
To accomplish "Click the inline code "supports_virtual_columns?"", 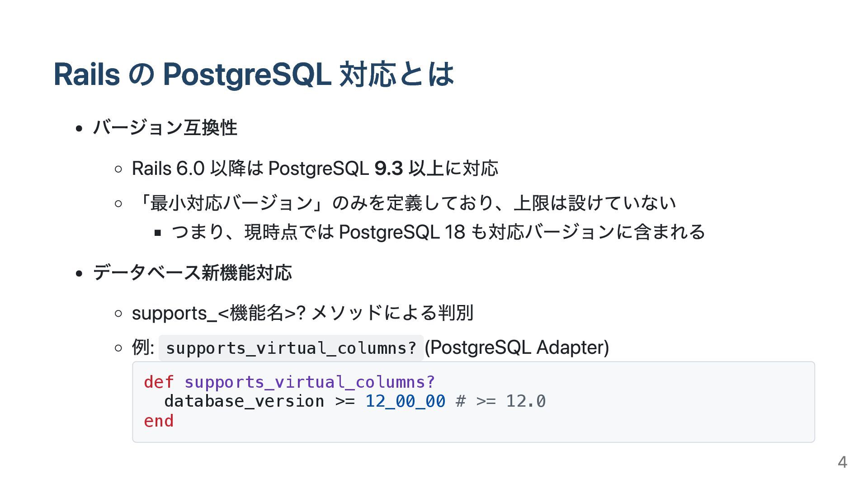I will point(291,348).
